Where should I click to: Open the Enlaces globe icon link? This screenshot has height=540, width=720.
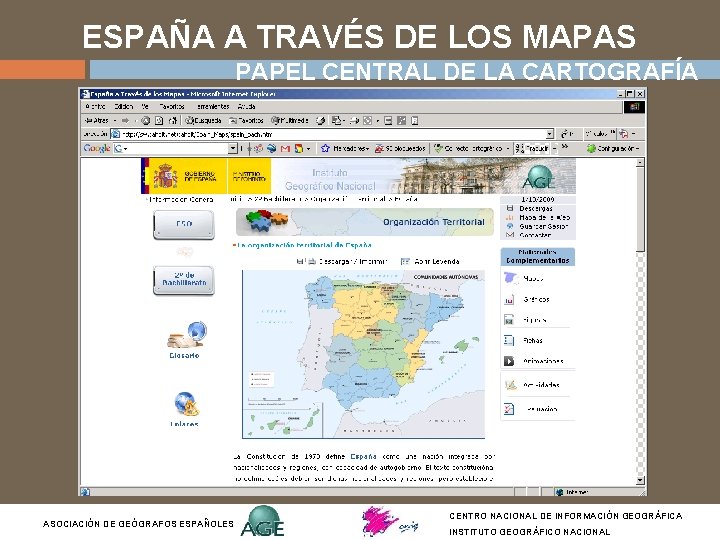185,409
